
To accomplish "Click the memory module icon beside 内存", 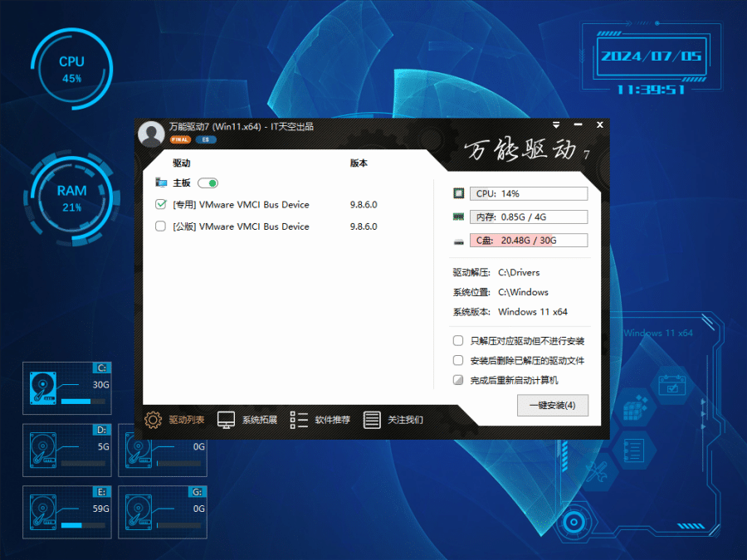I will click(458, 217).
